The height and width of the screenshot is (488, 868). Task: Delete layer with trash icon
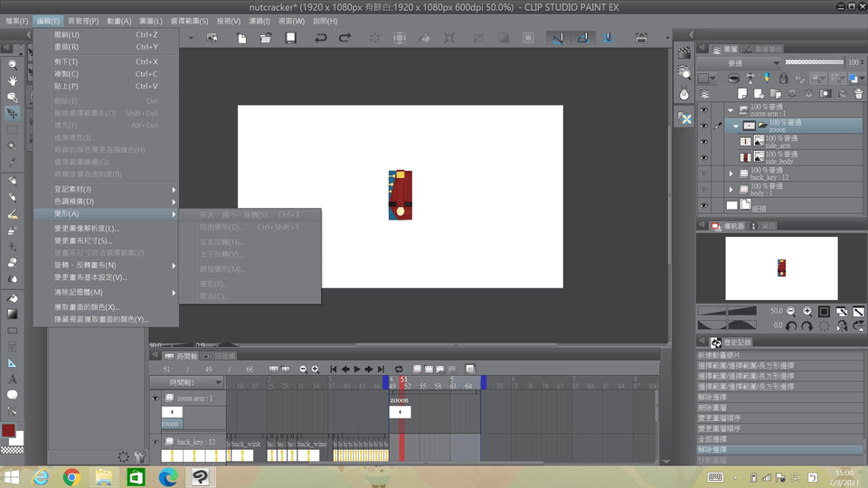tap(858, 93)
